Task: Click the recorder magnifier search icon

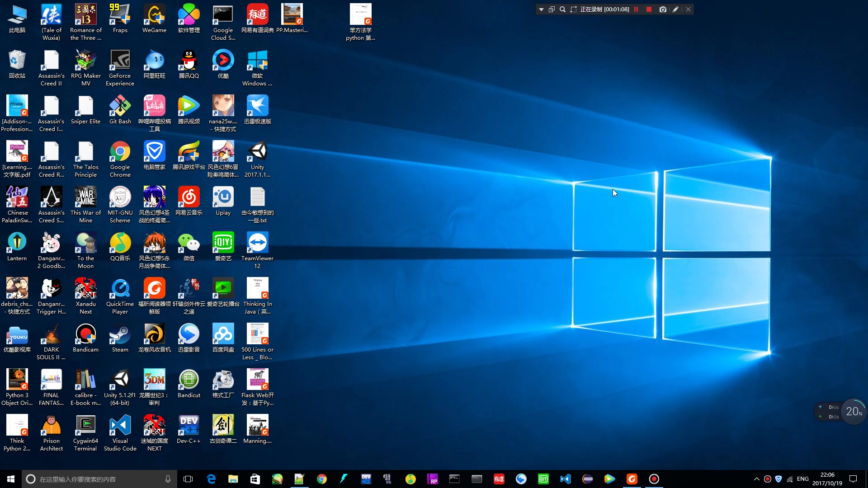Action: click(x=563, y=9)
